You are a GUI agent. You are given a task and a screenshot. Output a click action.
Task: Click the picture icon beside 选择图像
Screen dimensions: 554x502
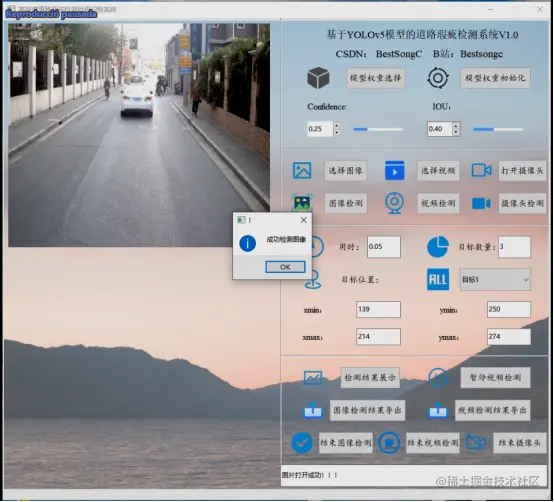coord(302,170)
